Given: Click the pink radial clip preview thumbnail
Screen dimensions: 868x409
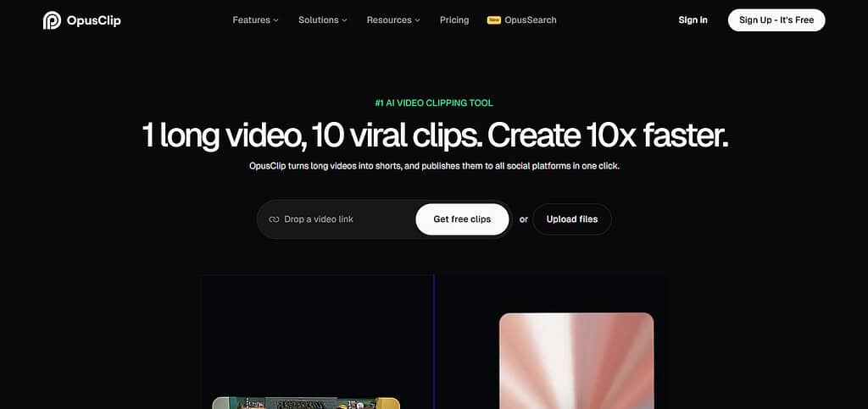Looking at the screenshot, I should pos(576,361).
